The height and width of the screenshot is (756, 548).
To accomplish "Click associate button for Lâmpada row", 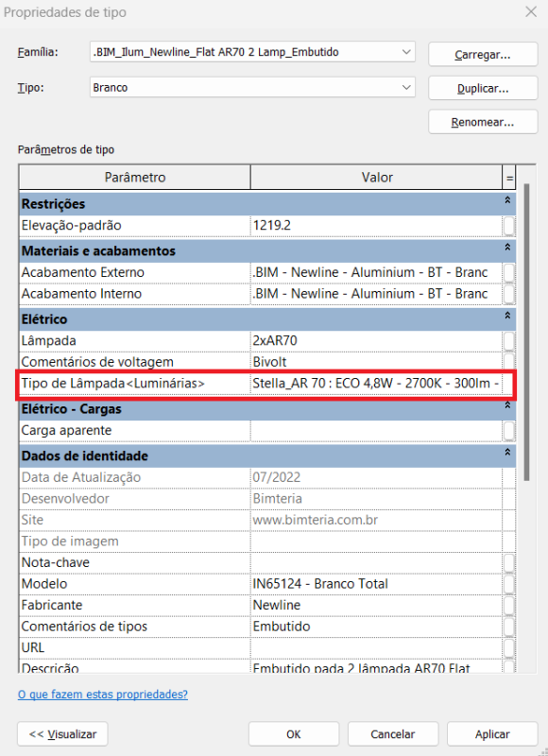I will 509,341.
